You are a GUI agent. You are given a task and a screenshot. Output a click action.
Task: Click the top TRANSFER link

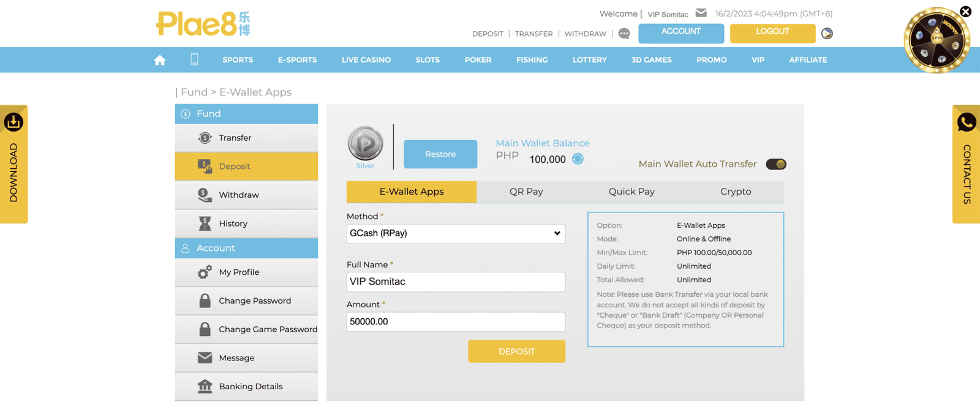pyautogui.click(x=533, y=34)
